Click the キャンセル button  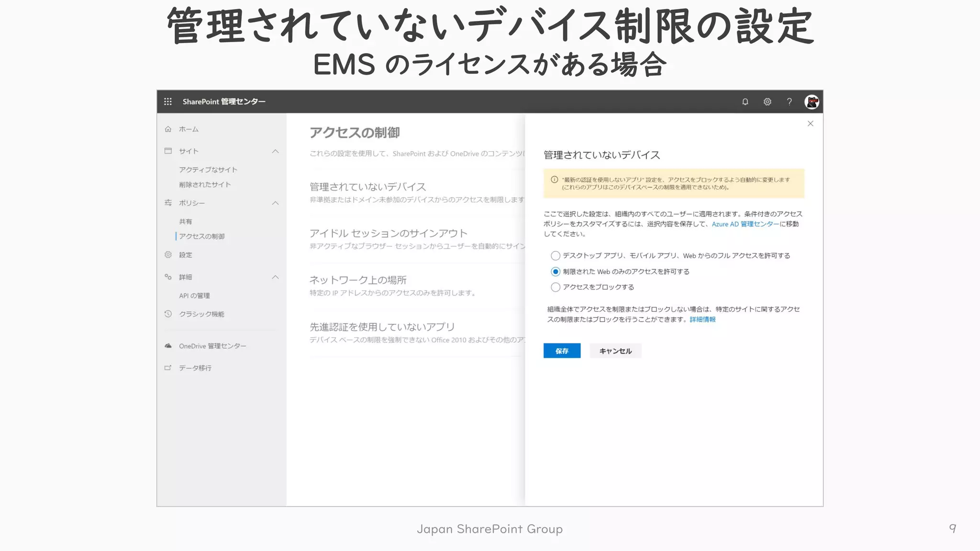tap(615, 351)
